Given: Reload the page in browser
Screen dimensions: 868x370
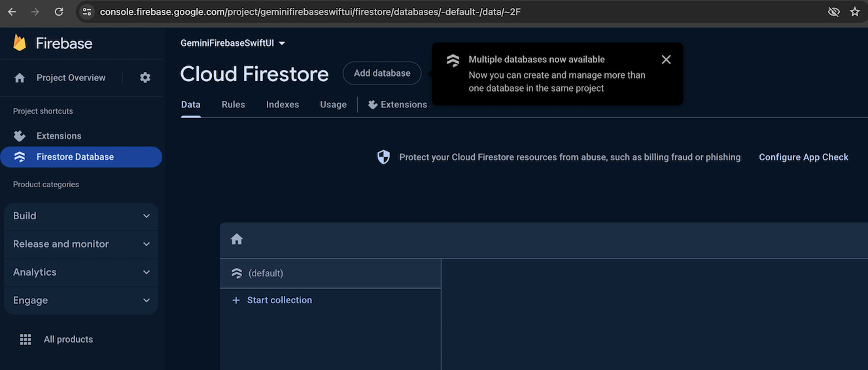Looking at the screenshot, I should tap(59, 12).
